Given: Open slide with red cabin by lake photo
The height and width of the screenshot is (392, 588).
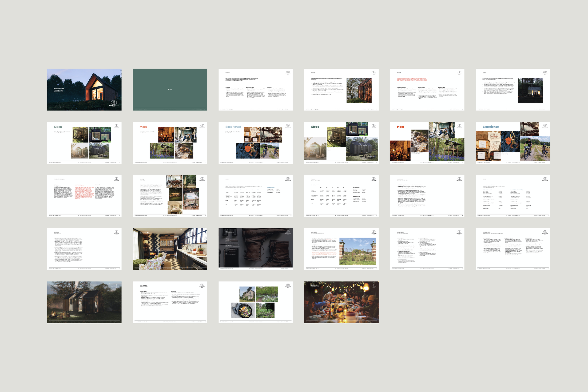Looking at the screenshot, I should click(x=341, y=90).
